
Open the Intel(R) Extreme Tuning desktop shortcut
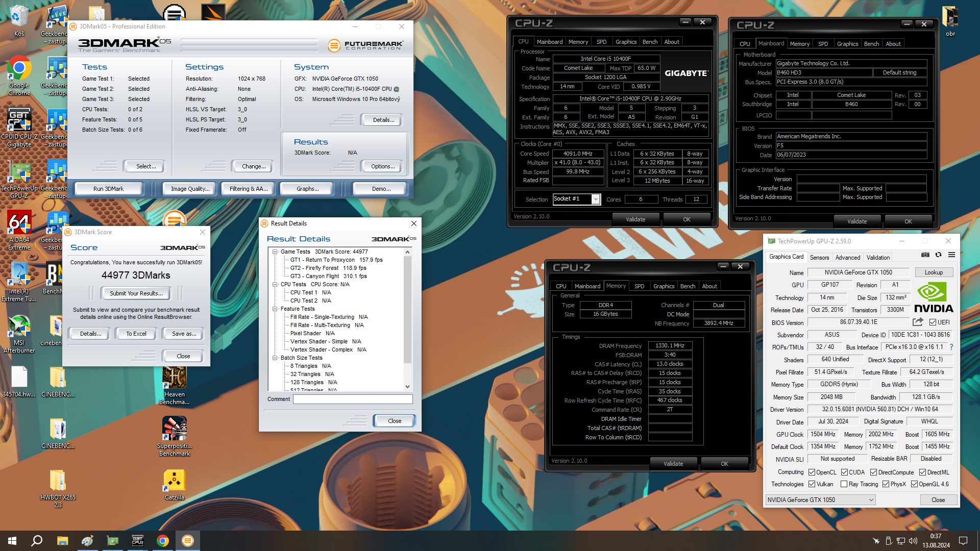(19, 282)
